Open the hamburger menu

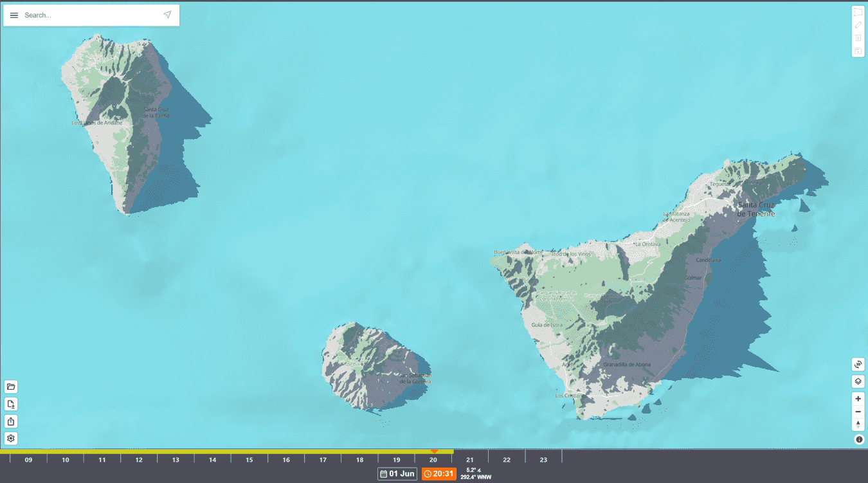(x=14, y=14)
